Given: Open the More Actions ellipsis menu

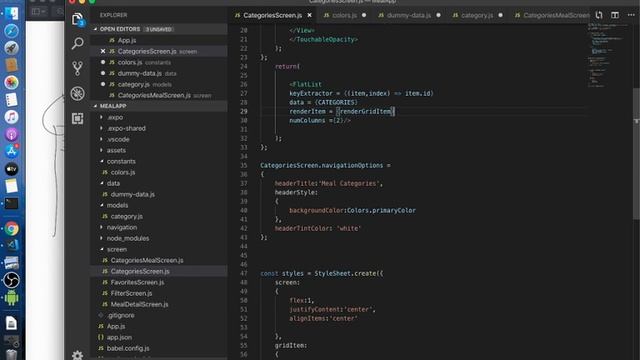Looking at the screenshot, I should (631, 15).
